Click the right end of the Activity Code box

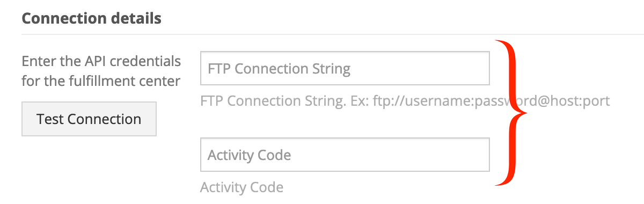pyautogui.click(x=483, y=155)
